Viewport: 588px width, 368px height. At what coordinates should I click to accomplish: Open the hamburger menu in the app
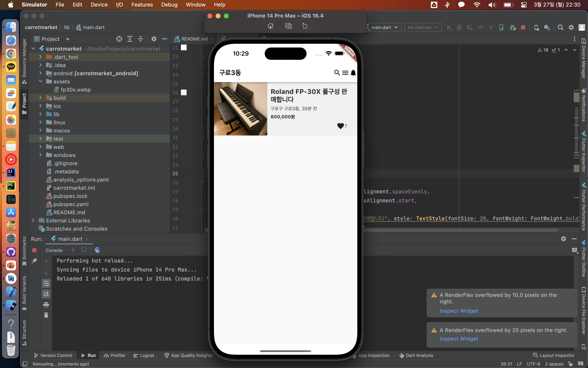(345, 73)
